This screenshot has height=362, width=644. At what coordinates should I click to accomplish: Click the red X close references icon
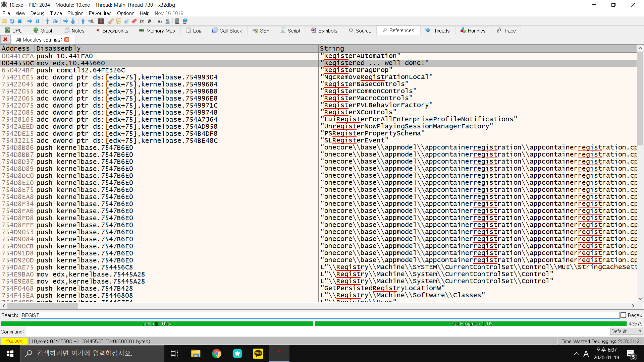pos(5,40)
